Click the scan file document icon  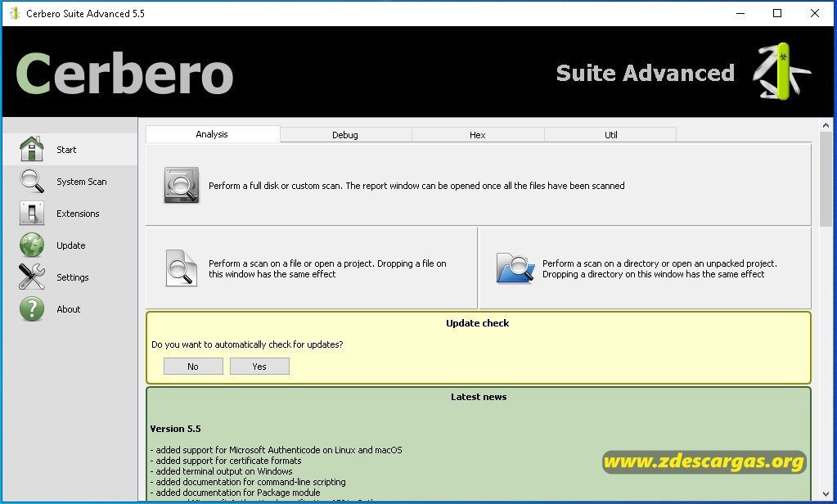(x=181, y=268)
